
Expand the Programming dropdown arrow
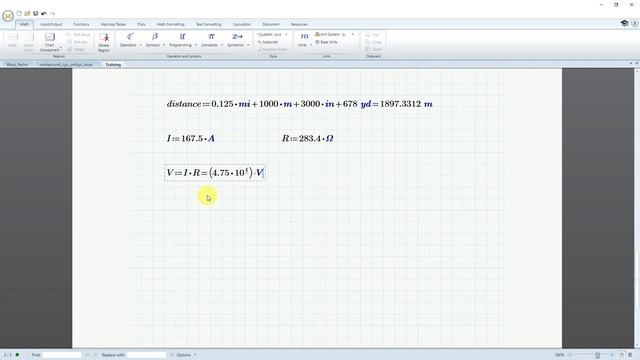[196, 45]
